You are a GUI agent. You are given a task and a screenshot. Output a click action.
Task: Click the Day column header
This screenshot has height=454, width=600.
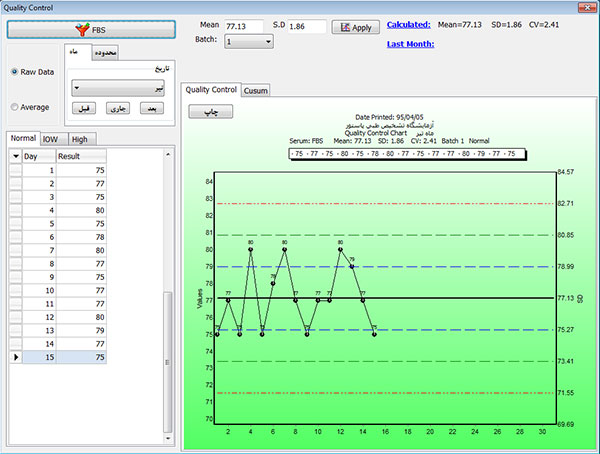click(39, 156)
